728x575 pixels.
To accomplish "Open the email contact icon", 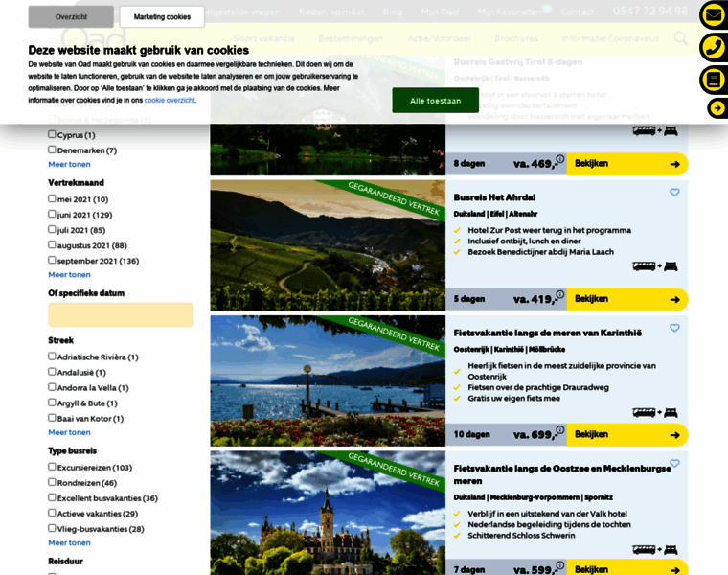I will pyautogui.click(x=714, y=15).
